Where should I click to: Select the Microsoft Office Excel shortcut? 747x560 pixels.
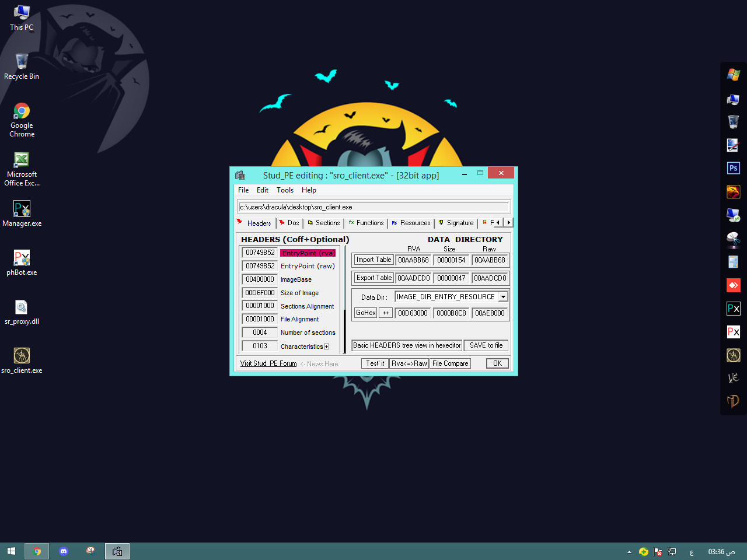click(22, 169)
